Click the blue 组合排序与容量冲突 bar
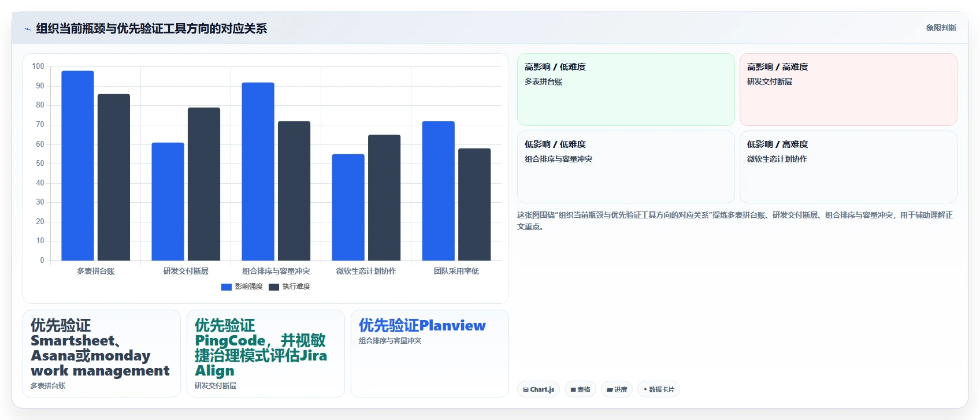The height and width of the screenshot is (420, 980). click(258, 172)
